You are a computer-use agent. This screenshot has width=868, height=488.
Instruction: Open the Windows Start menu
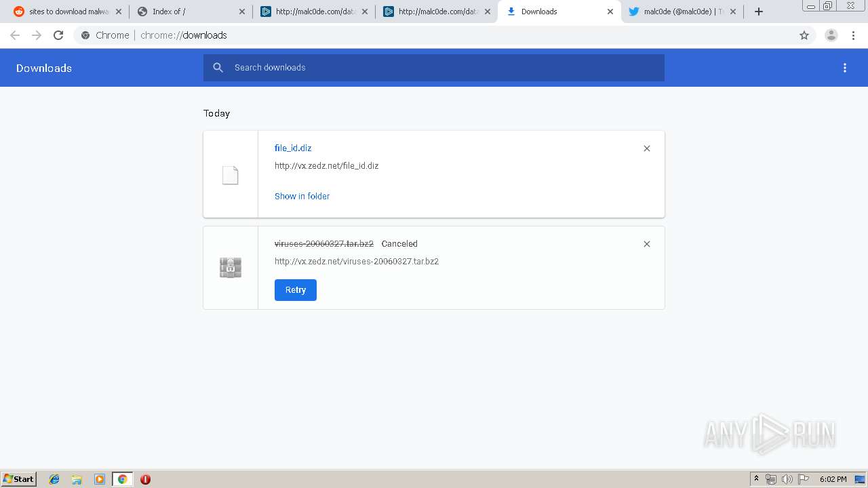coord(19,479)
